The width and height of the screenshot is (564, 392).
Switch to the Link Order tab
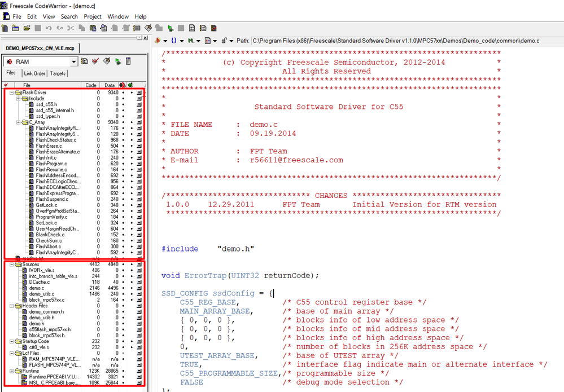[x=34, y=73]
